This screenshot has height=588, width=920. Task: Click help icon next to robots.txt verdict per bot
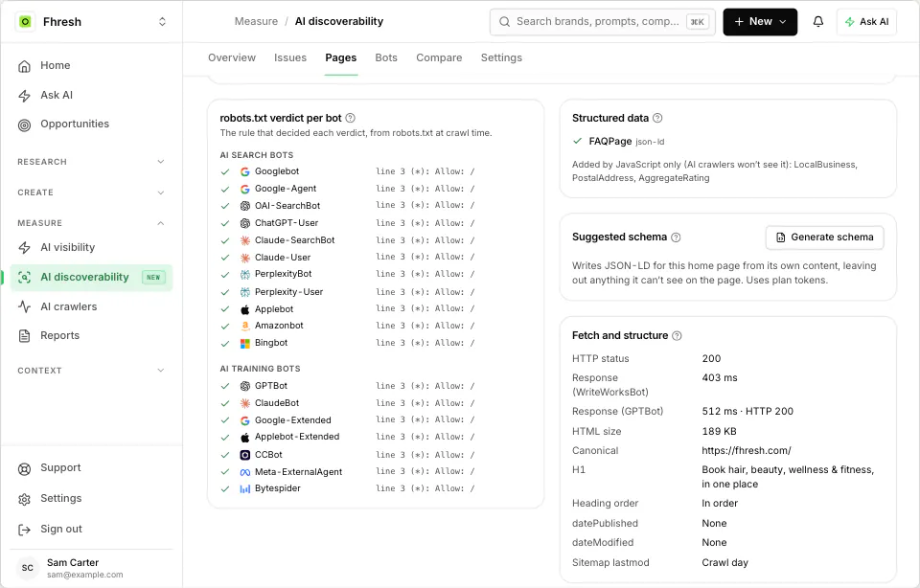[x=351, y=118]
